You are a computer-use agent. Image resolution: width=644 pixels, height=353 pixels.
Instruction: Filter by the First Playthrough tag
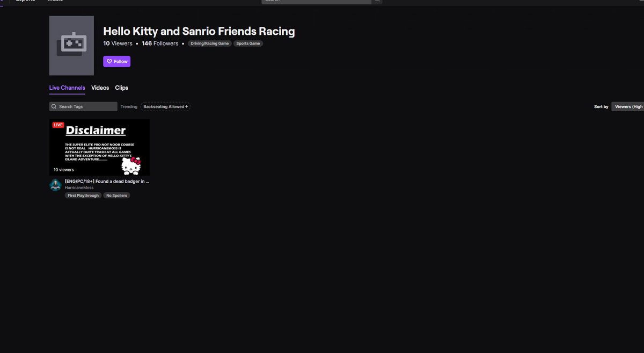coord(83,196)
